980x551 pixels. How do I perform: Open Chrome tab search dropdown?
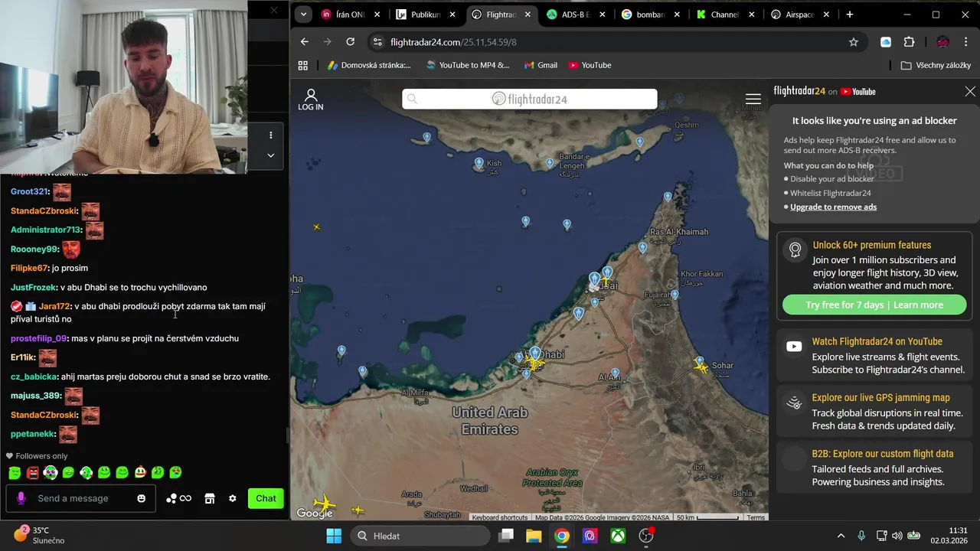[x=303, y=14]
